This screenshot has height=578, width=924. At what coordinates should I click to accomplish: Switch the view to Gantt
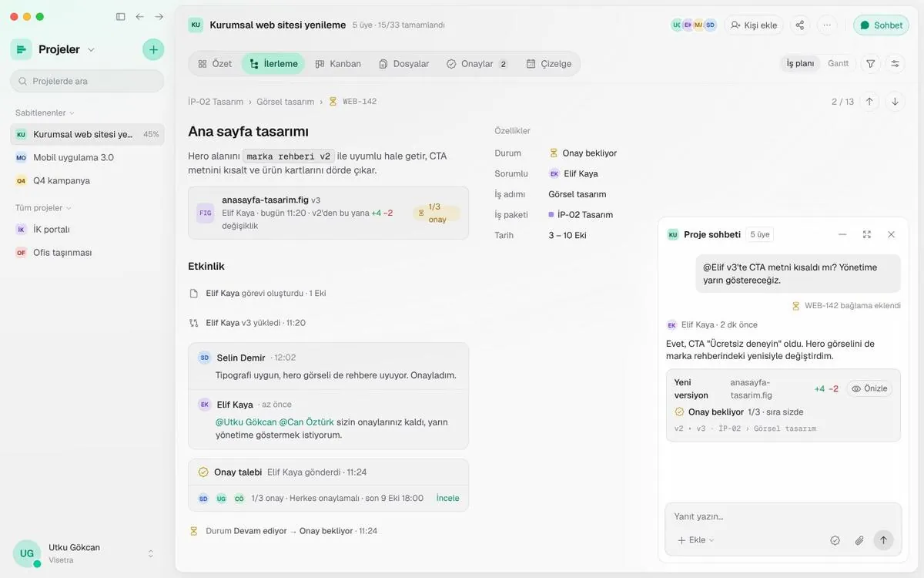(x=839, y=64)
